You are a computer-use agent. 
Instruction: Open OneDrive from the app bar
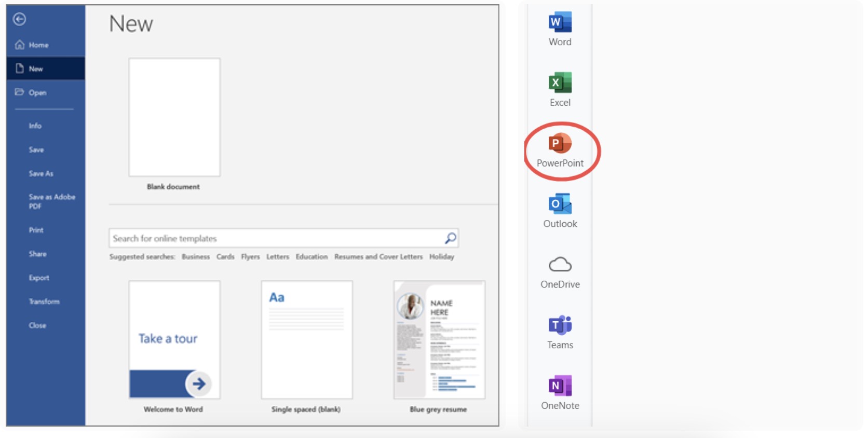[x=560, y=272]
